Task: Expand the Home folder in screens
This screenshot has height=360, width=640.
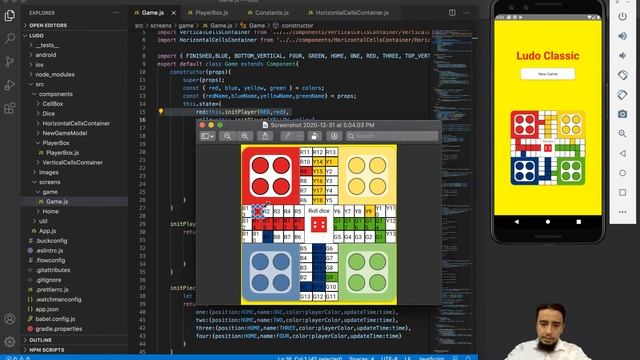Action: 50,211
